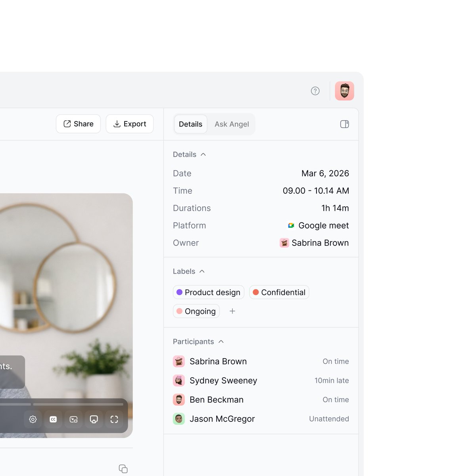
Task: Seek on the video progress bar
Action: pyautogui.click(x=61, y=404)
